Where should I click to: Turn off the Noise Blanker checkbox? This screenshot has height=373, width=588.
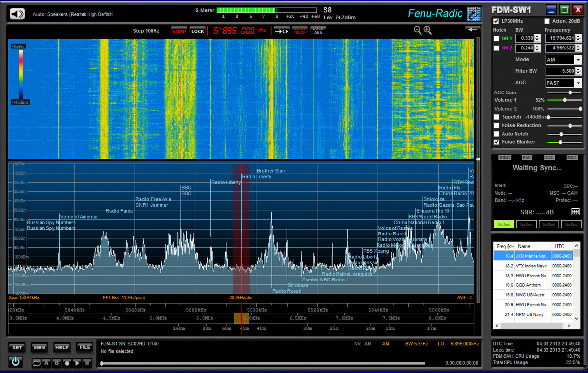click(x=496, y=142)
